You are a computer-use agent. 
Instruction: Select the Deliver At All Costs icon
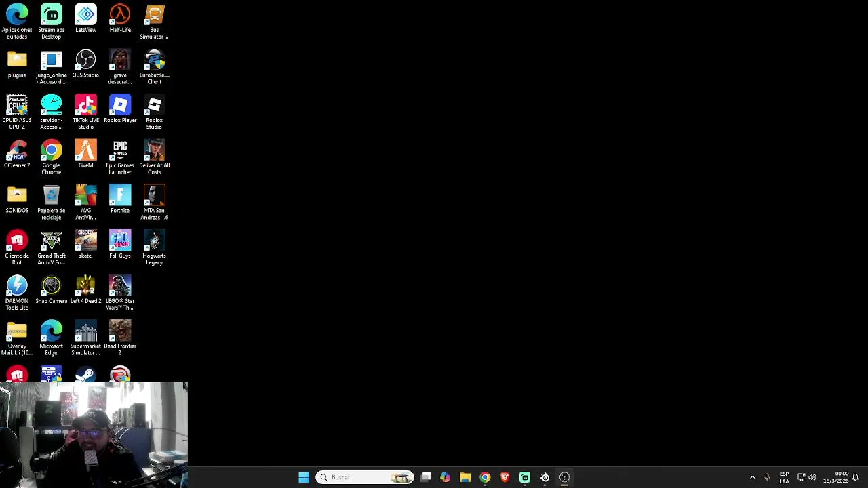pyautogui.click(x=155, y=157)
